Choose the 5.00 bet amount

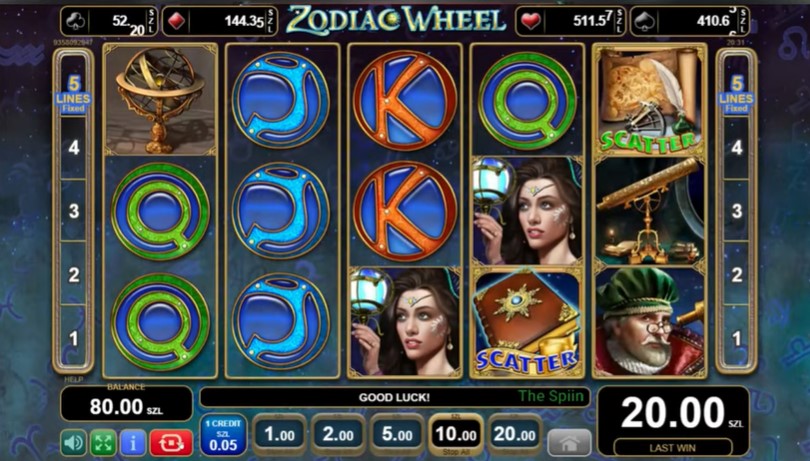point(397,435)
